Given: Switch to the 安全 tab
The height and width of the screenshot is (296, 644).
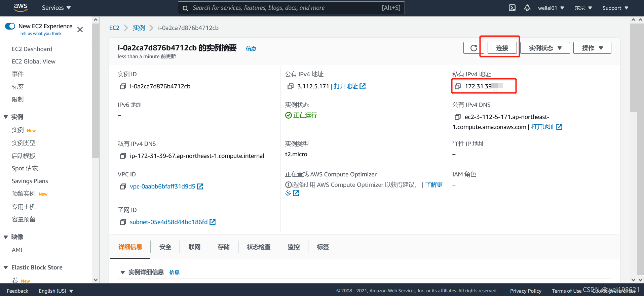Looking at the screenshot, I should 165,247.
